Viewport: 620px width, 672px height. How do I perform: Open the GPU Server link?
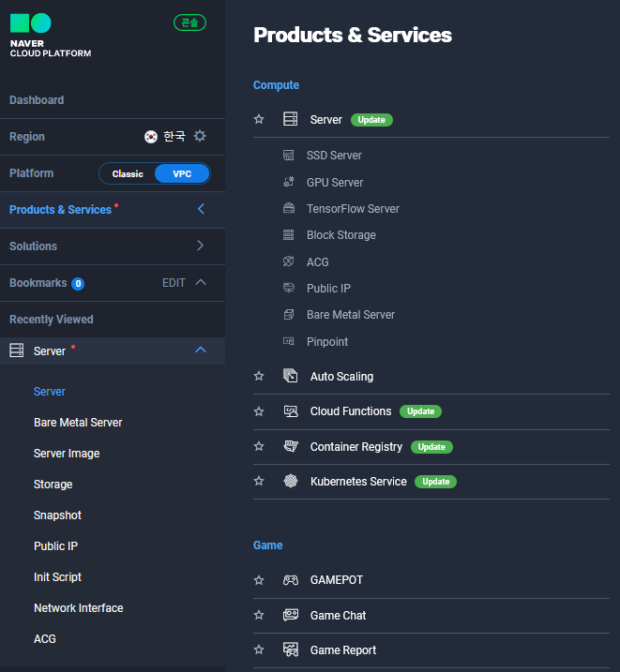334,183
